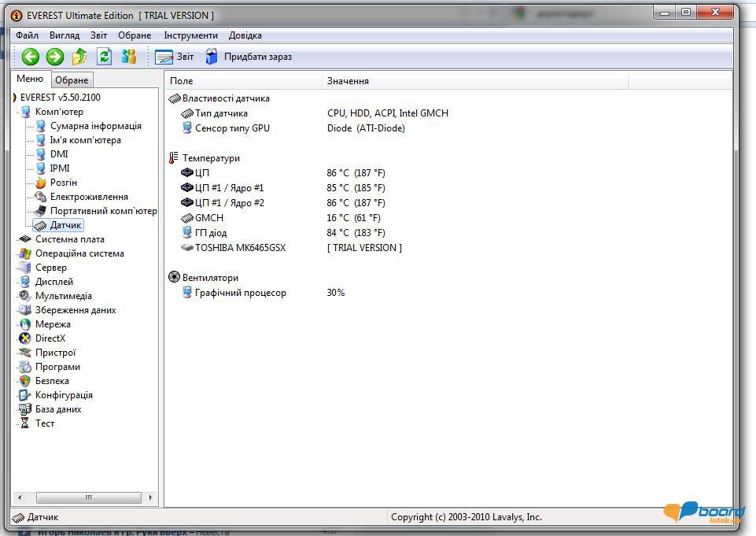The width and height of the screenshot is (756, 536).
Task: Open the Звіт report toolbar button
Action: tap(175, 57)
